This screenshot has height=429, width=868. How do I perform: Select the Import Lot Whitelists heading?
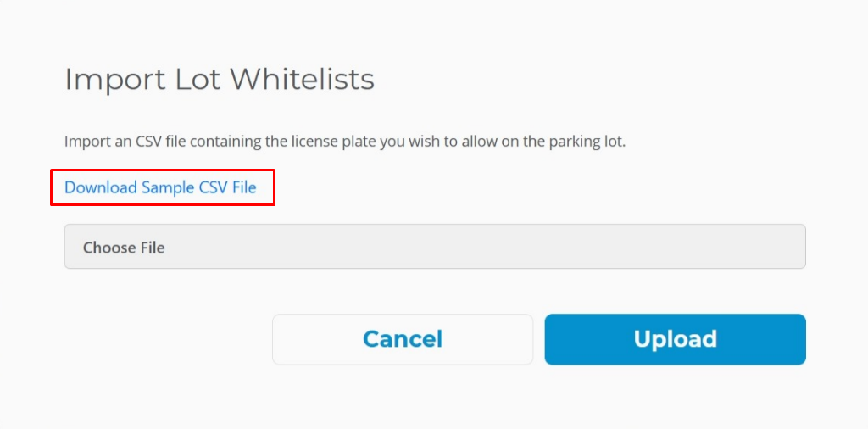coord(219,79)
